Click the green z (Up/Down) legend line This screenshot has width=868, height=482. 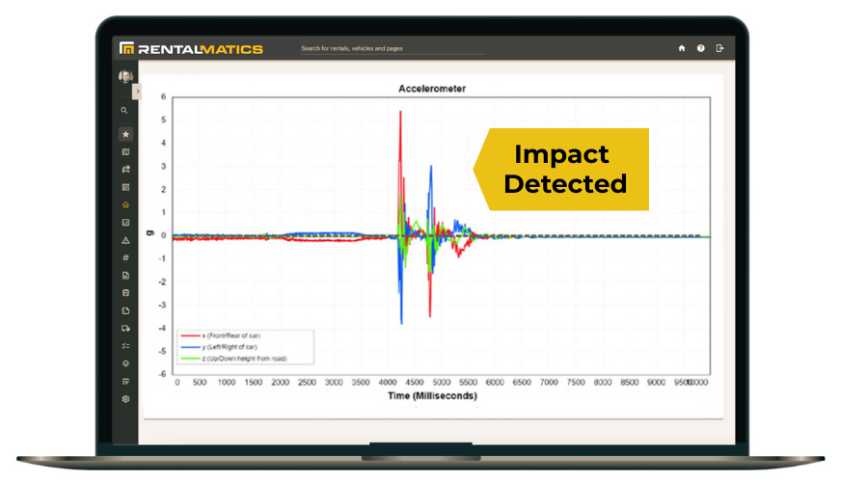[190, 359]
